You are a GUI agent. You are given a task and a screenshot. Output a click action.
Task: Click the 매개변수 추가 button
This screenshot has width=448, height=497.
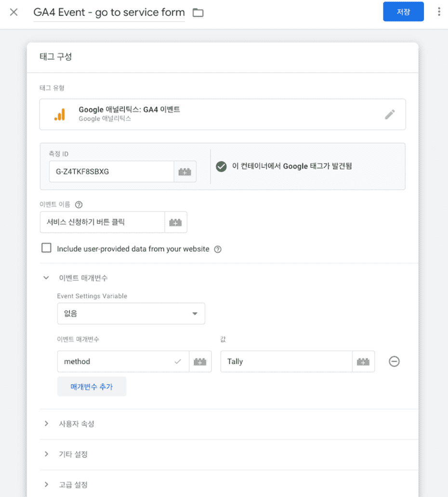click(92, 387)
